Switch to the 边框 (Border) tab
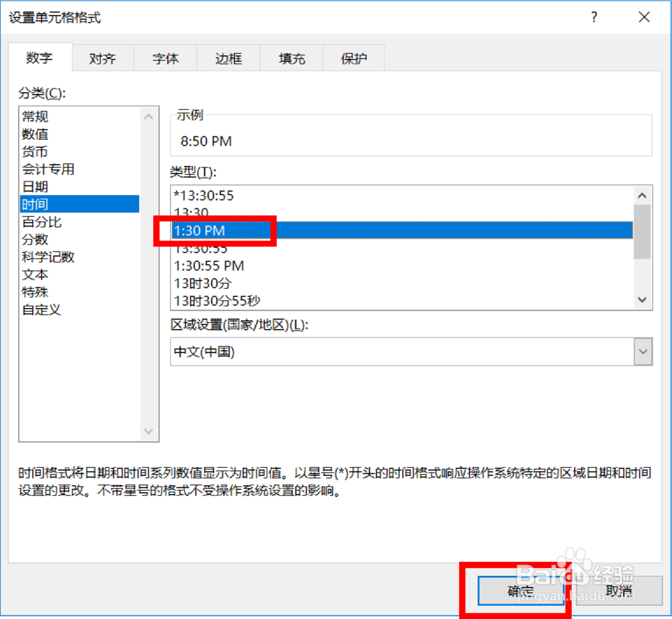The width and height of the screenshot is (672, 619). [x=228, y=58]
